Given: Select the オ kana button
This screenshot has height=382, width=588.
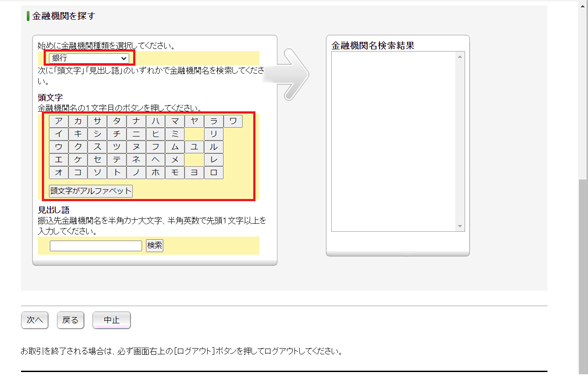Looking at the screenshot, I should (58, 172).
